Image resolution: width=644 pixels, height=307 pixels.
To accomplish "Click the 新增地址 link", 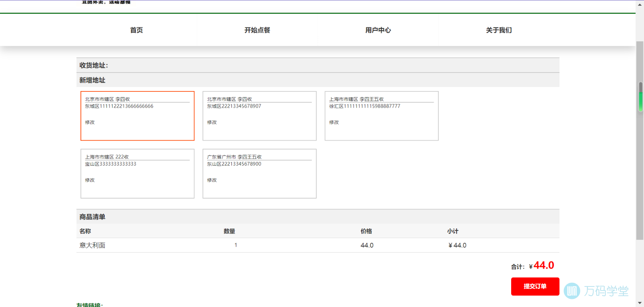I will tap(92, 80).
